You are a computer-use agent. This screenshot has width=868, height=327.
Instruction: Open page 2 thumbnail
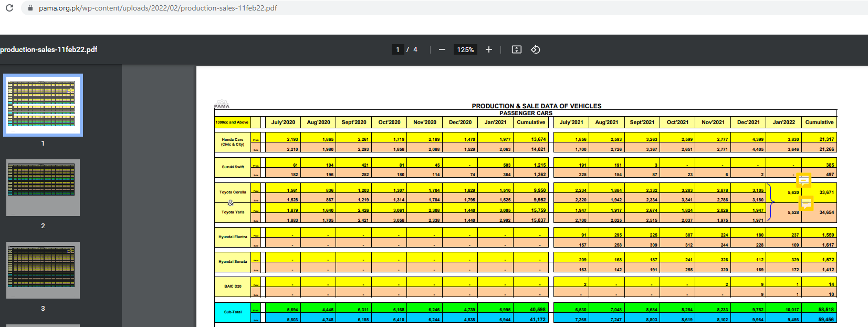(43, 188)
